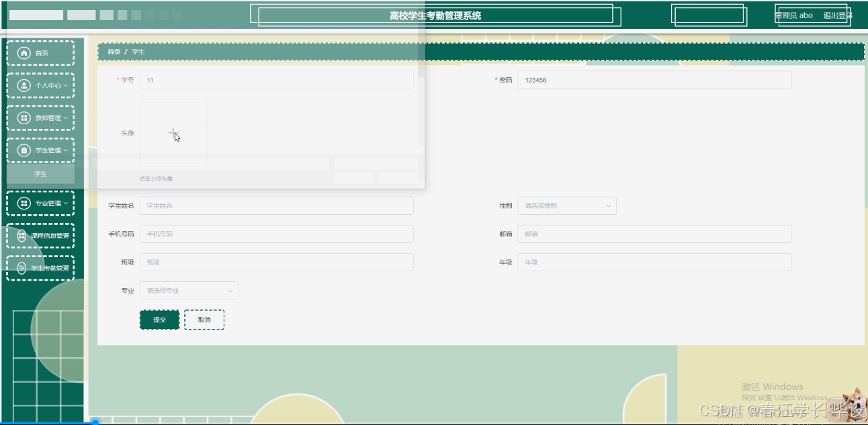Viewport: 868px width, 425px height.
Task: Click the icon beside 课程信息管理
Action: click(x=21, y=236)
